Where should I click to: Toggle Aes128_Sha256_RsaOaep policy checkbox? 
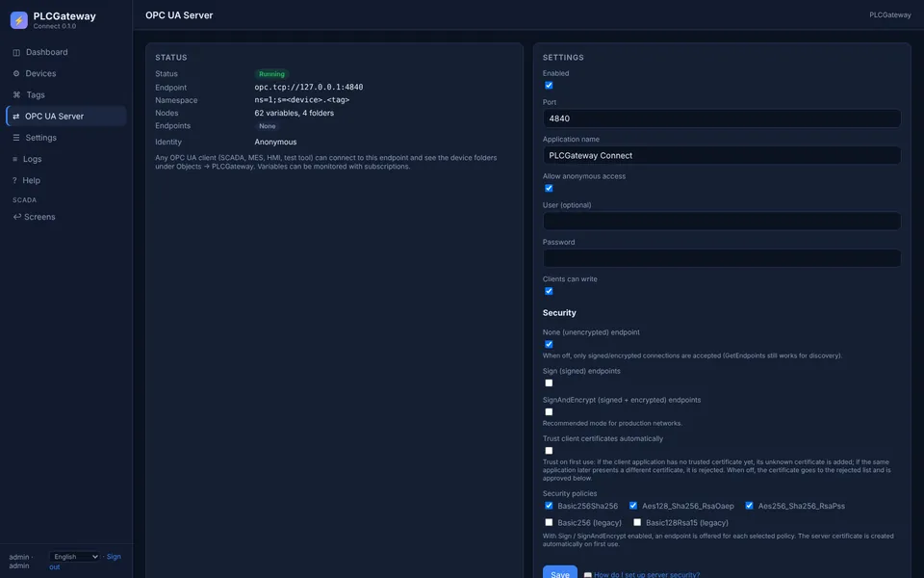tap(633, 506)
